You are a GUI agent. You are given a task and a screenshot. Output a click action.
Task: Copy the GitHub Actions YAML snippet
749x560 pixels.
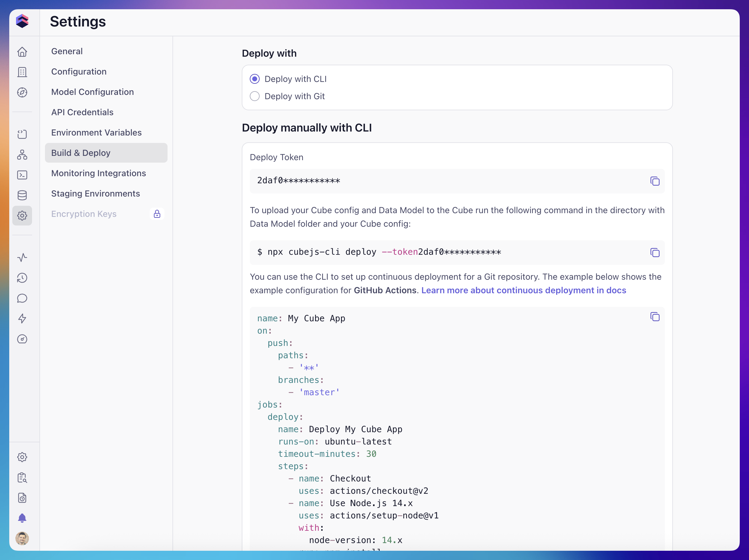(x=655, y=317)
